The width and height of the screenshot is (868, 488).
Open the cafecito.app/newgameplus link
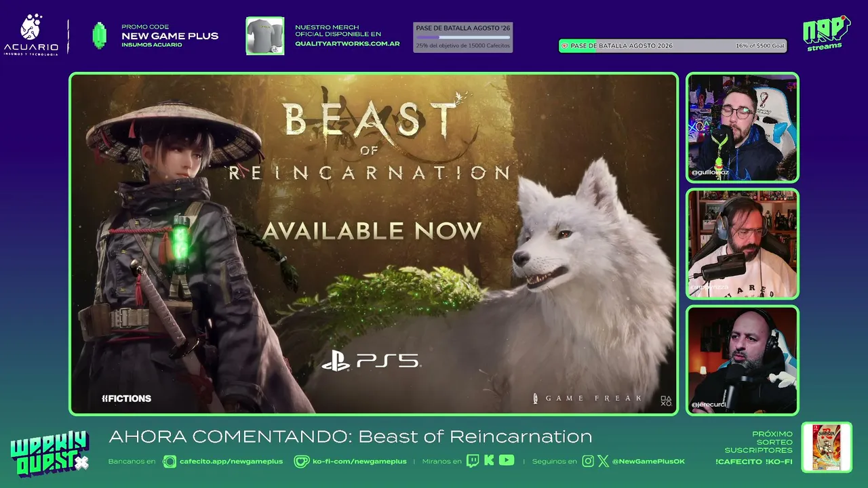click(231, 462)
